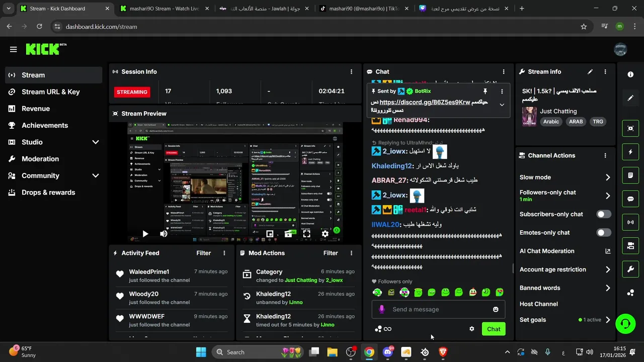Open the profile avatar in the dashboard header

(x=620, y=49)
